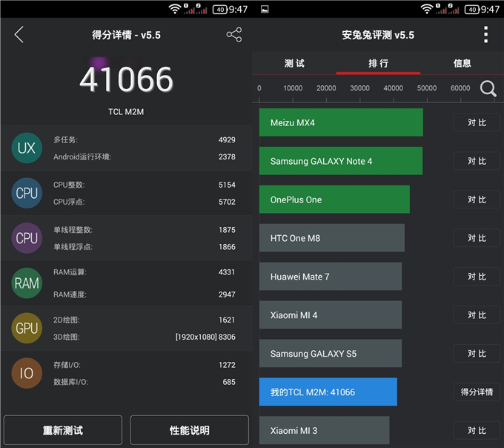
Task: Tap the orange IO score icon
Action: (27, 373)
